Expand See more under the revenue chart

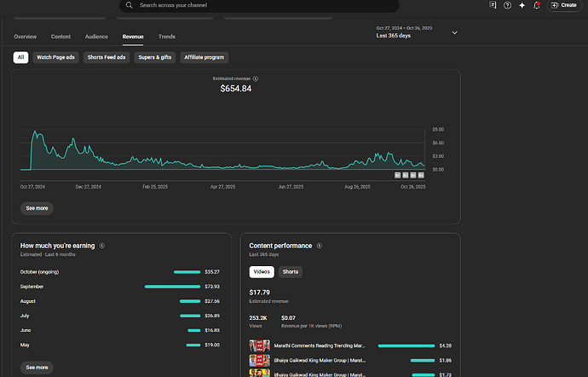(37, 207)
